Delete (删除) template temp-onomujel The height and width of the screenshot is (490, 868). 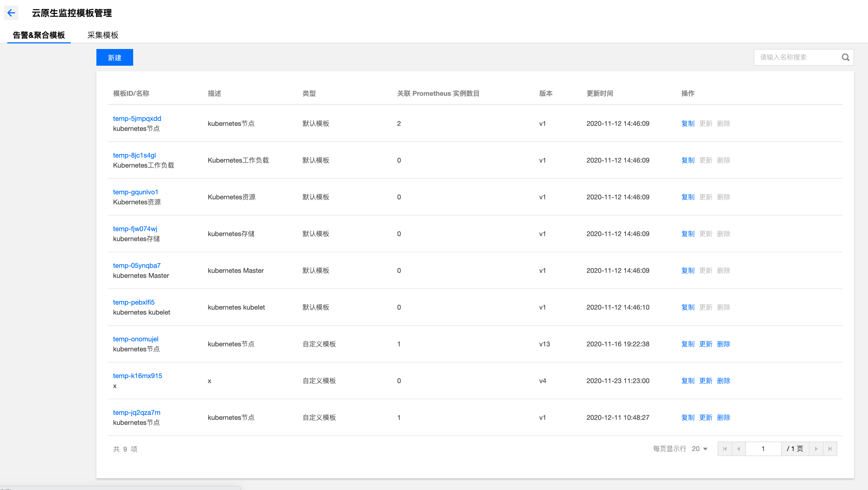click(723, 344)
